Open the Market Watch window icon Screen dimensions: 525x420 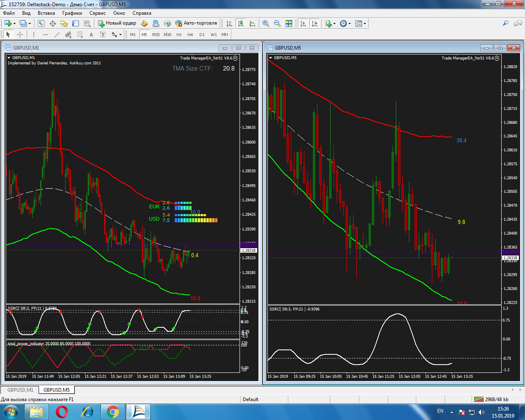41,23
